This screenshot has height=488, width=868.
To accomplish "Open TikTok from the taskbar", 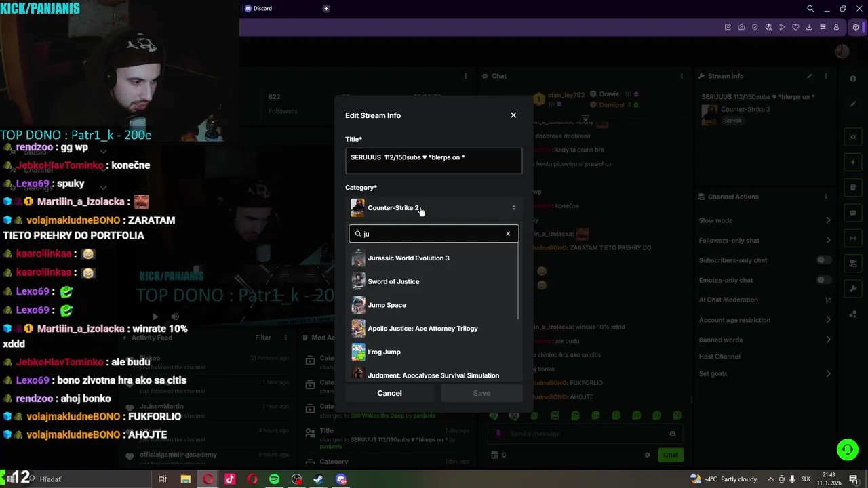I will (230, 479).
